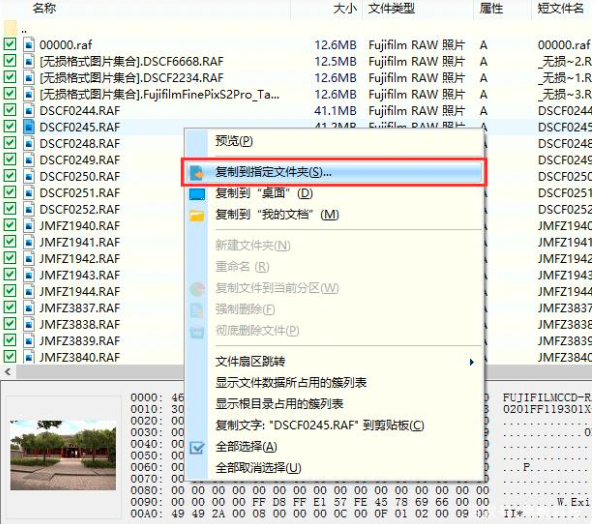Toggle the checkbox beside DSCF0244.RAF
This screenshot has height=524, width=595.
[x=10, y=110]
